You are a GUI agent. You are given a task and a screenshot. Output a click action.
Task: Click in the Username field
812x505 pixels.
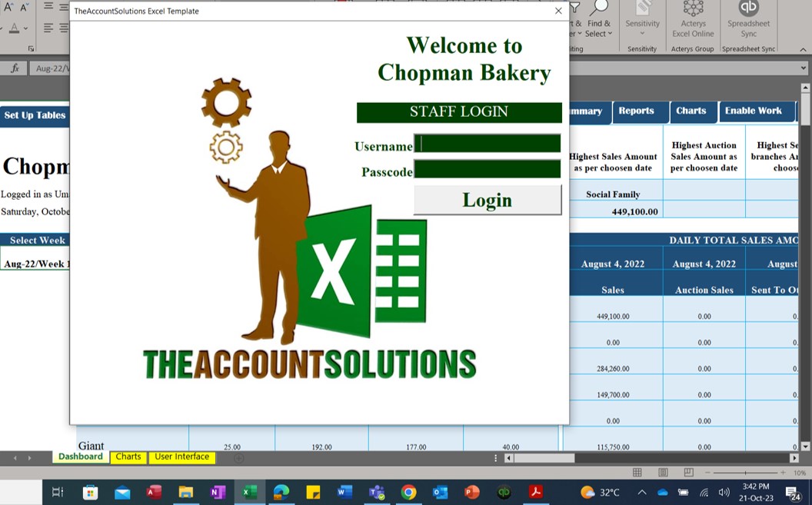pyautogui.click(x=487, y=143)
